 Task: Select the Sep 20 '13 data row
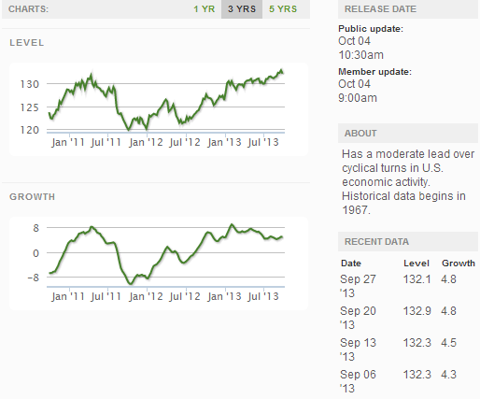point(408,318)
